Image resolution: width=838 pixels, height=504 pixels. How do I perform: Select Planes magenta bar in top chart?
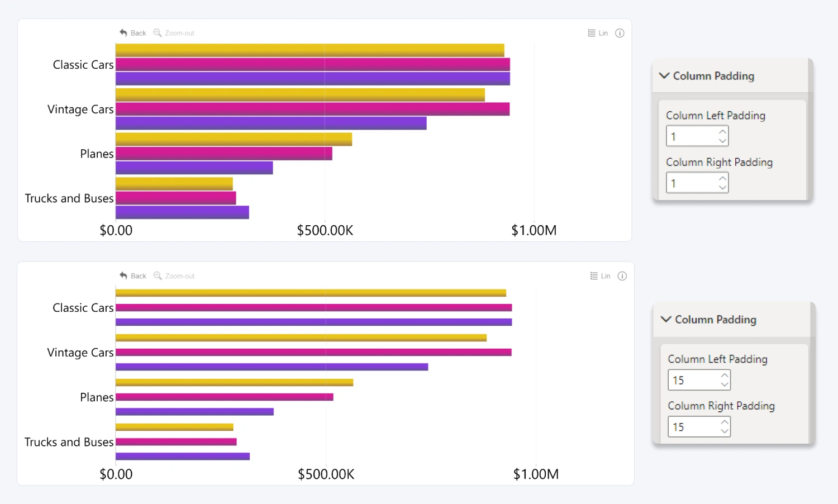pos(224,154)
